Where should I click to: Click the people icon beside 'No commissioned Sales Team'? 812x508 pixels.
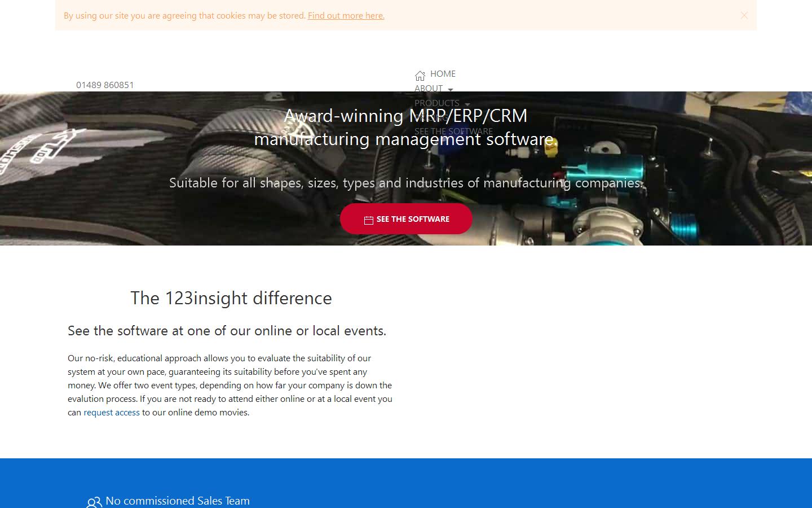pos(94,501)
